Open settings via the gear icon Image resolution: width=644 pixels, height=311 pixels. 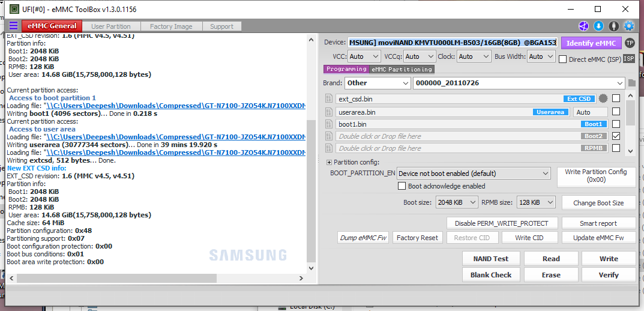coord(629,26)
